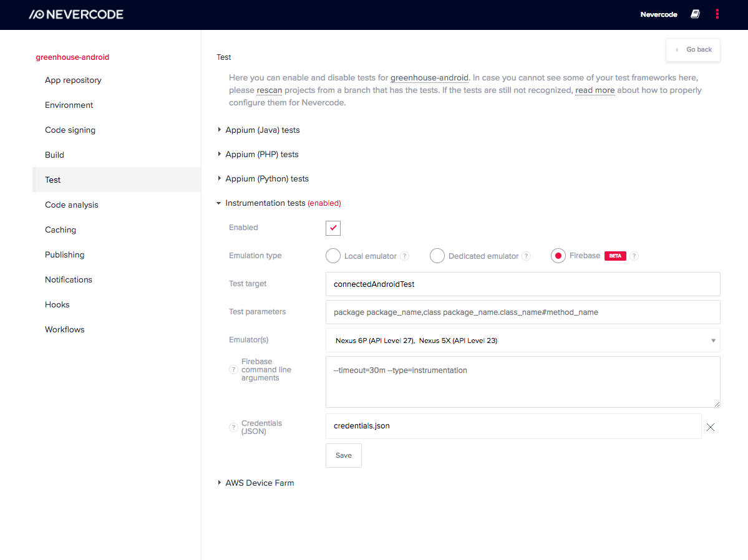Screen dimensions: 748x560
Task: Remove the credentials.json file with X
Action: pyautogui.click(x=711, y=427)
